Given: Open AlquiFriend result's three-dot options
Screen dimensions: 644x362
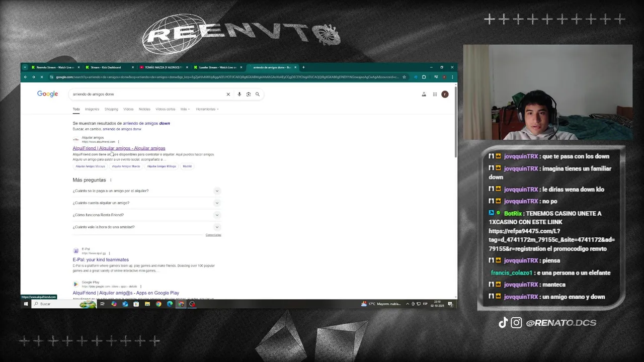Looking at the screenshot, I should [x=119, y=142].
